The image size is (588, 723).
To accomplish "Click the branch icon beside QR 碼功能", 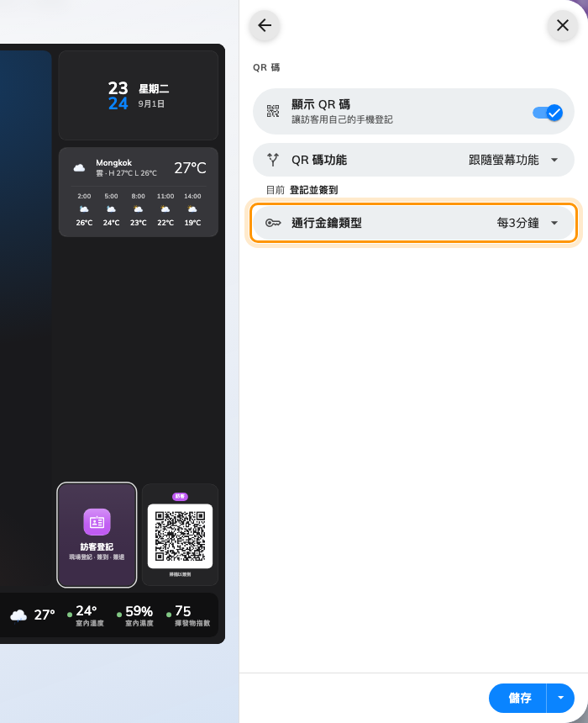I will pos(273,160).
